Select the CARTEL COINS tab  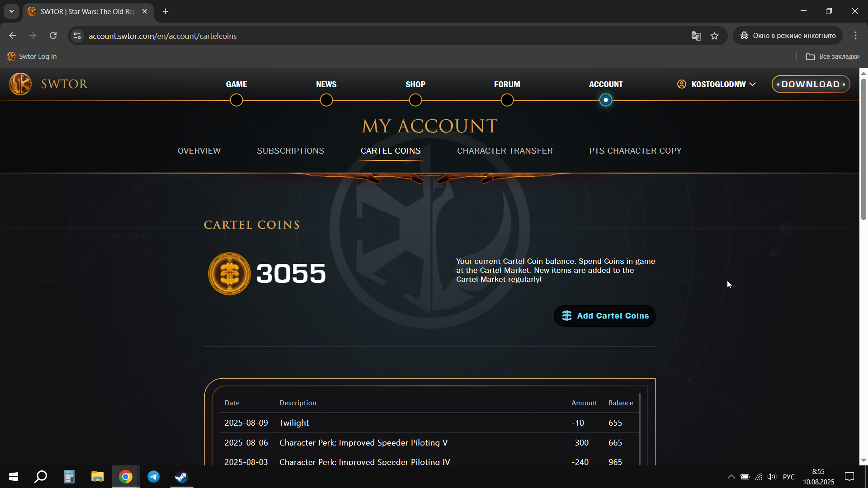[x=391, y=151]
